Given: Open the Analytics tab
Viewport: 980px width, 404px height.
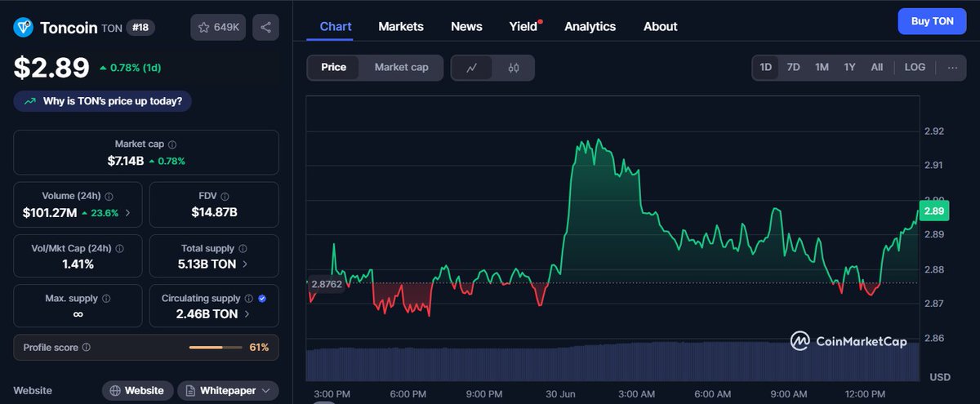Looking at the screenshot, I should 590,26.
